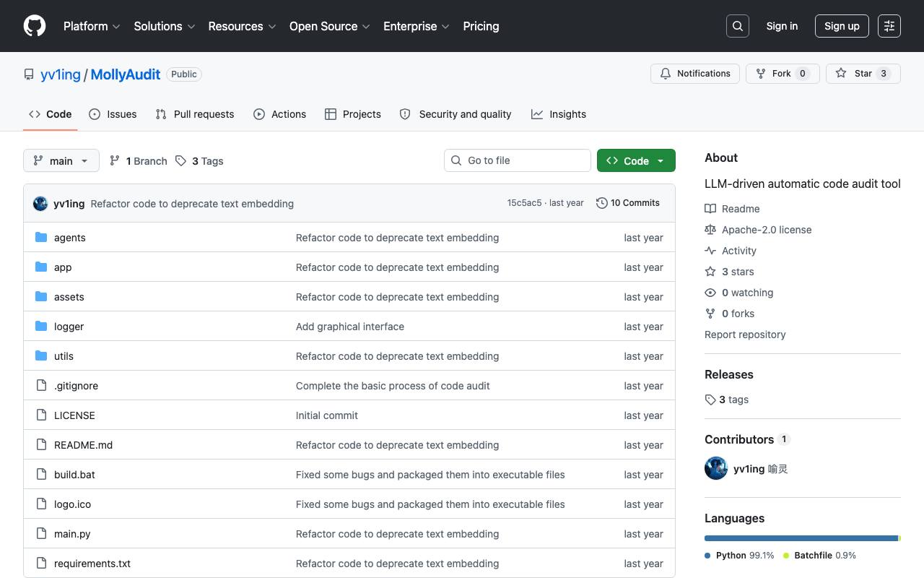The height and width of the screenshot is (578, 924).
Task: Click the pulse icon next to Activity
Action: click(x=710, y=251)
